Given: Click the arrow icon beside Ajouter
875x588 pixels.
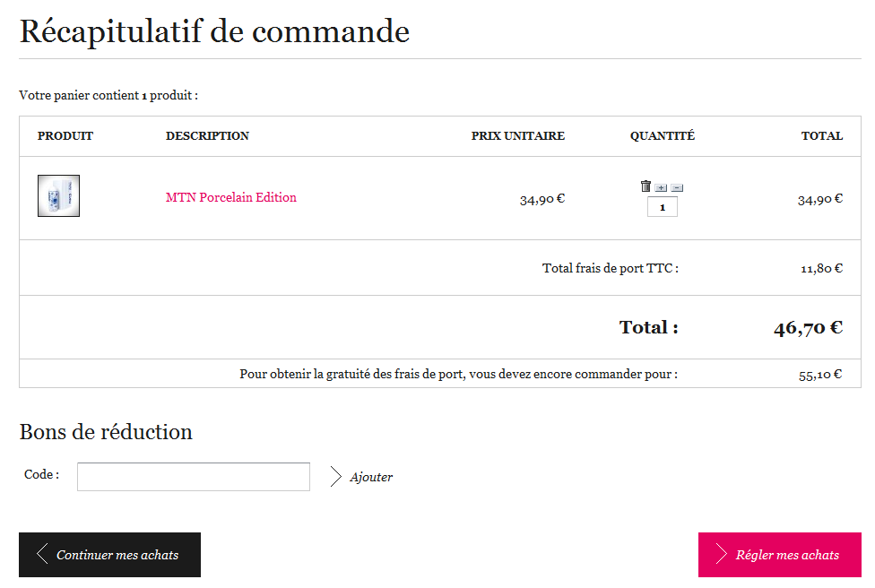Looking at the screenshot, I should point(336,477).
